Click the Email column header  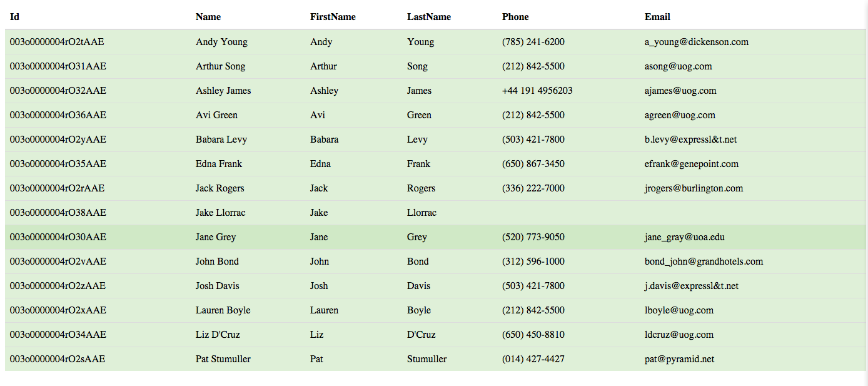pos(657,17)
